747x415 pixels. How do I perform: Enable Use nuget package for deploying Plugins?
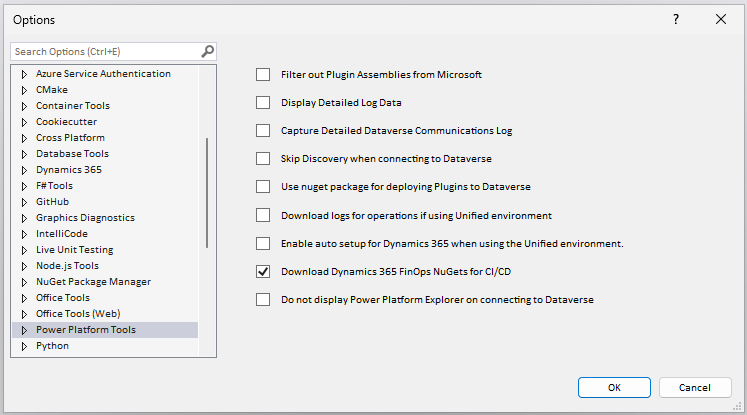(263, 186)
